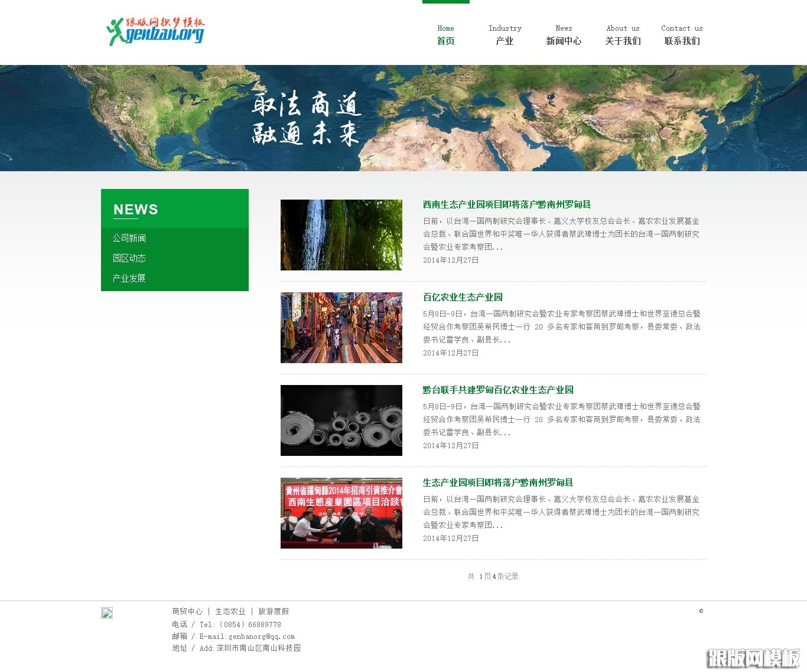Click the street market photo thumbnail

point(341,327)
